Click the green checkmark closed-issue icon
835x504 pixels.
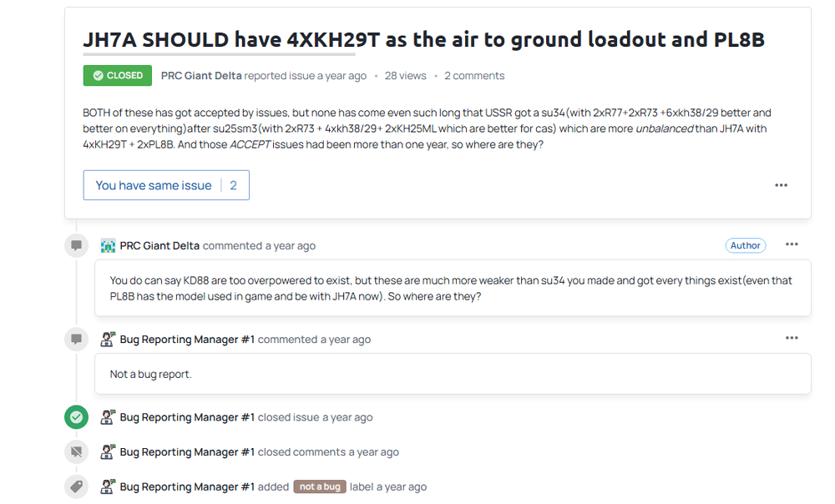(77, 417)
